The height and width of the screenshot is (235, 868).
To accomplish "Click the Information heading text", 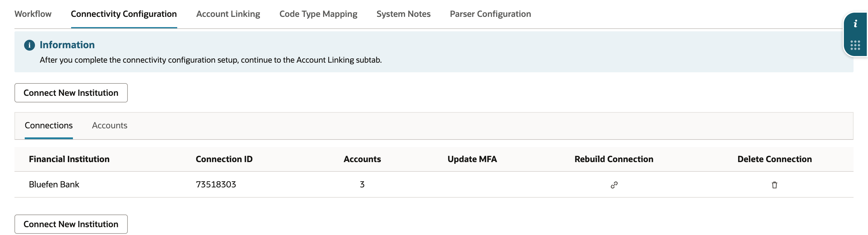I will [67, 45].
